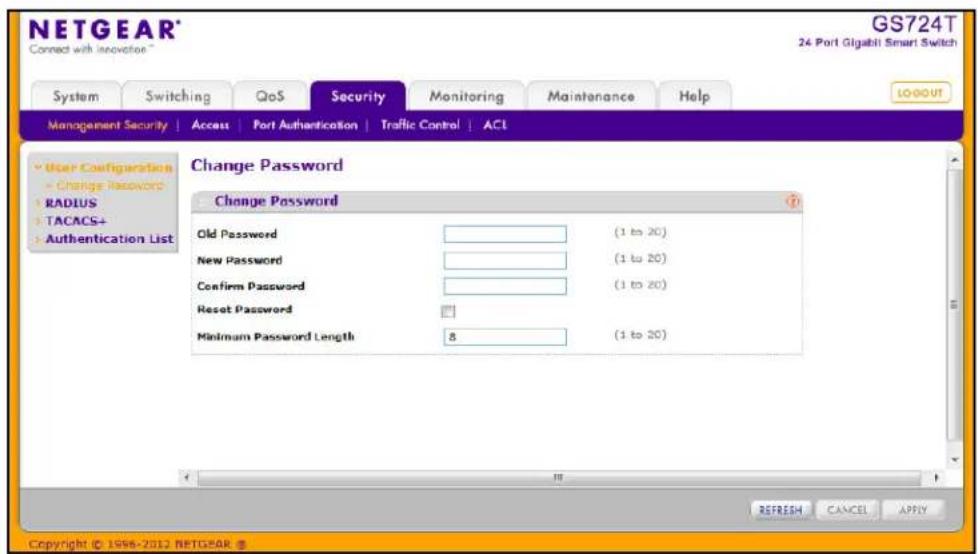
Task: Open the ACL submenu
Action: tap(495, 125)
